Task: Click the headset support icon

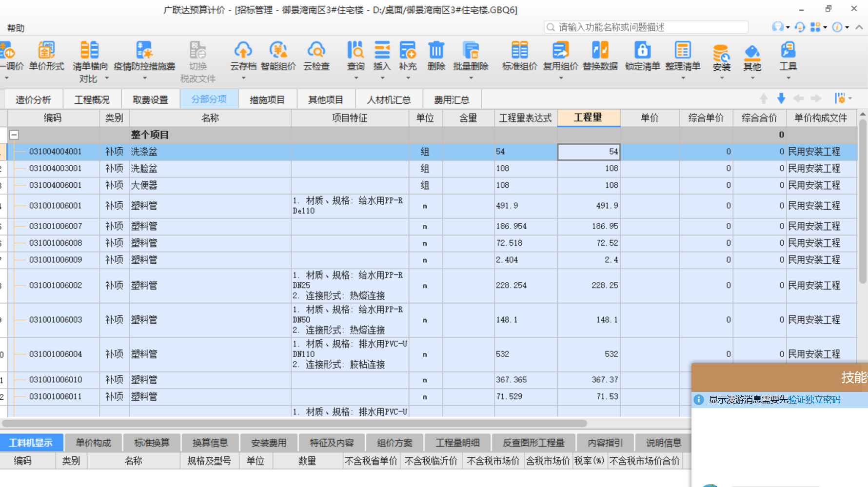Action: point(800,27)
